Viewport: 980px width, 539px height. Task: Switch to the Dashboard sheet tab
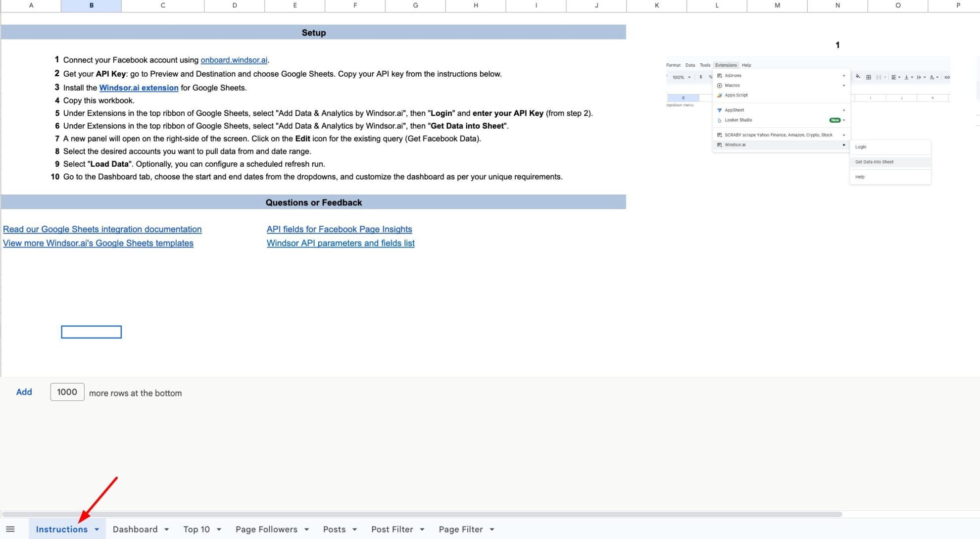(x=135, y=529)
